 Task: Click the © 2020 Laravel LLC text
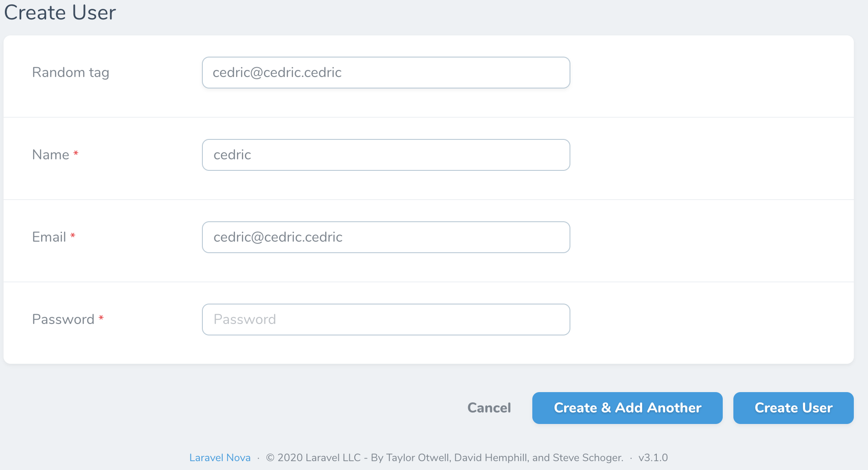[x=313, y=458]
